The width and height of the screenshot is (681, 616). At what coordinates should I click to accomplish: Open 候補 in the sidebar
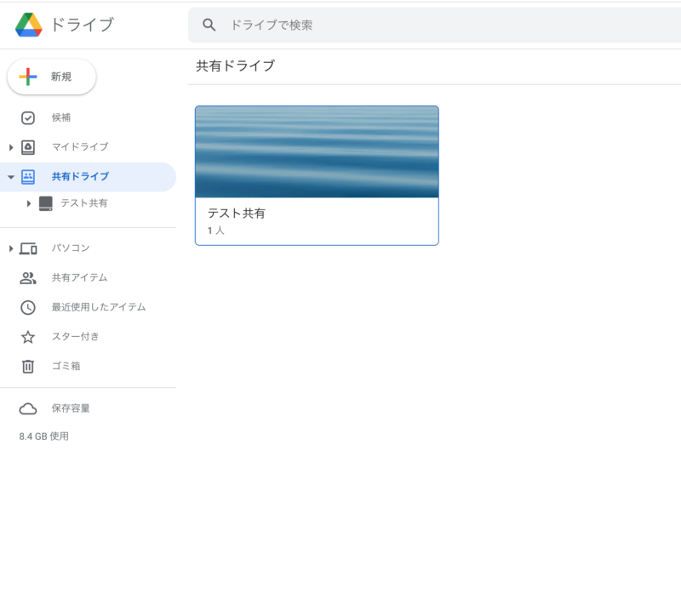click(89, 117)
